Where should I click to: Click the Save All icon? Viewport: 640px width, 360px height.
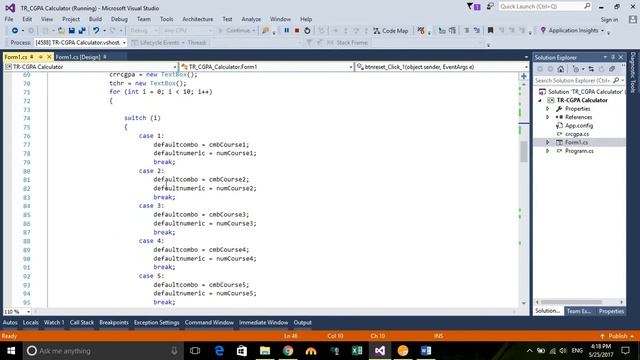coord(82,31)
